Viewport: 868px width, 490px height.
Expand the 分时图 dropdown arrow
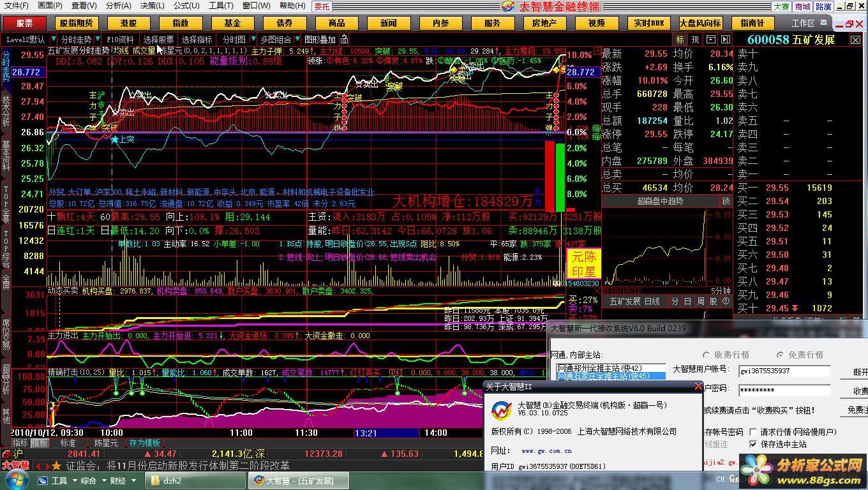[253, 40]
